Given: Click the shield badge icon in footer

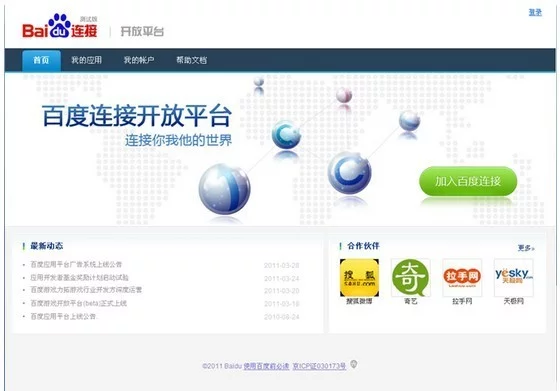Looking at the screenshot, I should point(354,364).
